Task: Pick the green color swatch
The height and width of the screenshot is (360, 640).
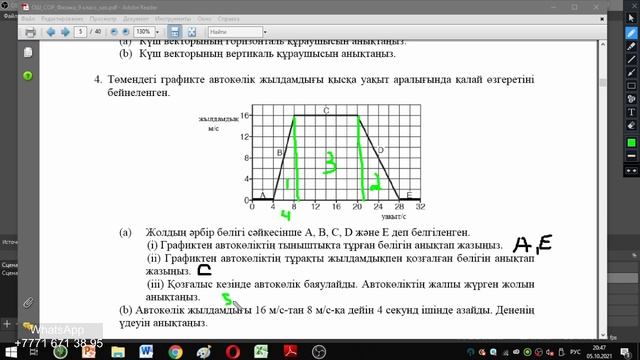Action: 631,142
